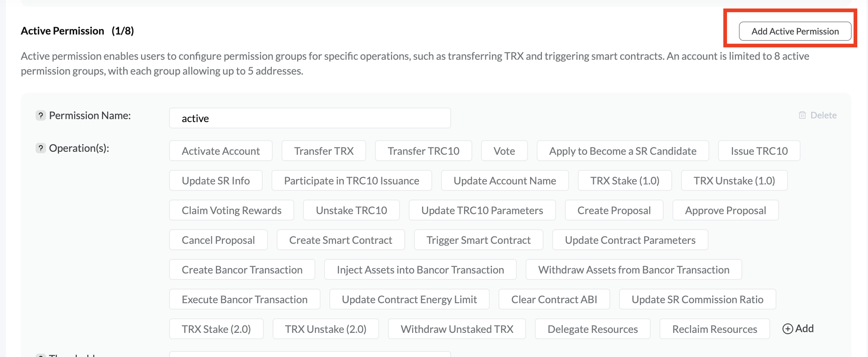This screenshot has height=357, width=868.
Task: Toggle Apply to Become a SR Candidate
Action: point(622,151)
